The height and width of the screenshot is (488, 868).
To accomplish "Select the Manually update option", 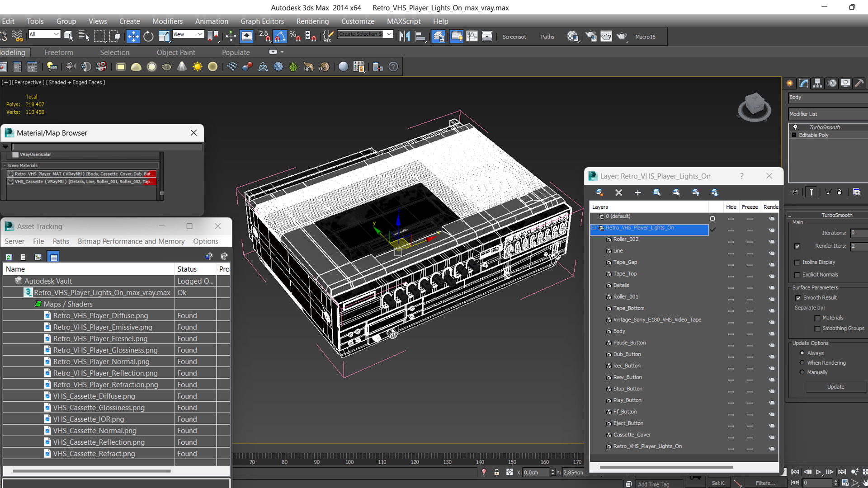I will tap(802, 372).
